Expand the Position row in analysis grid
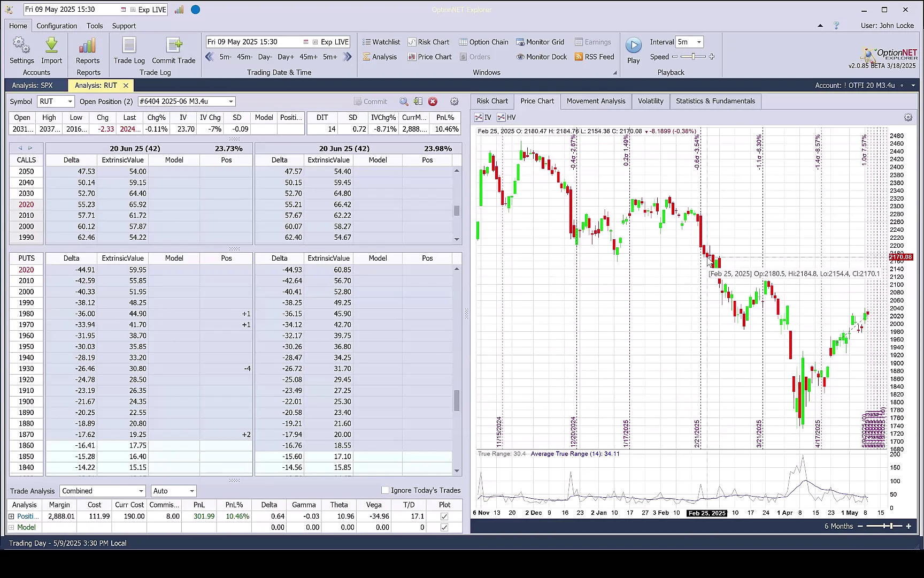924x578 pixels. 11,516
